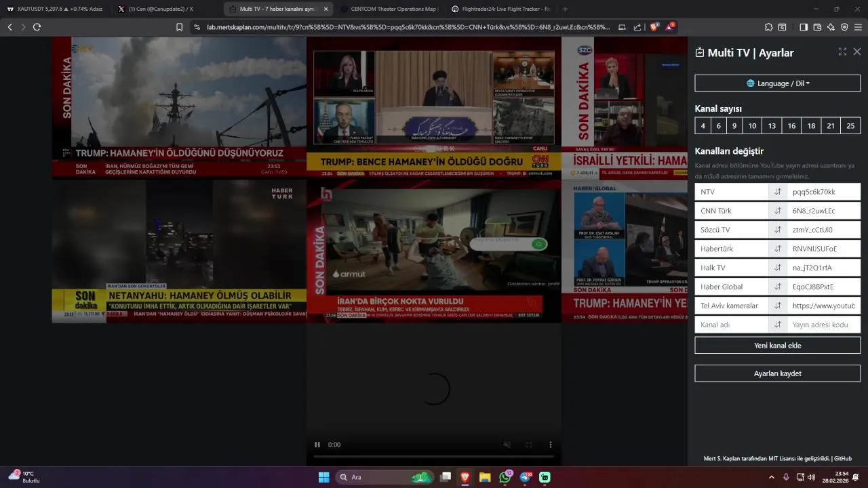This screenshot has height=488, width=868.
Task: Edit the Sözcü TV stream code field
Action: 824,230
